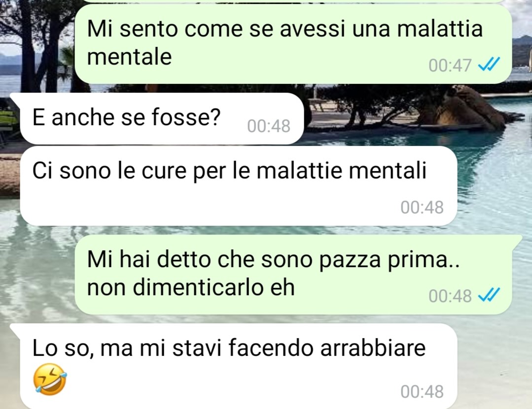Select message 'Ci sono le cure per le malattie mentali'
The width and height of the screenshot is (532, 409).
(x=239, y=186)
